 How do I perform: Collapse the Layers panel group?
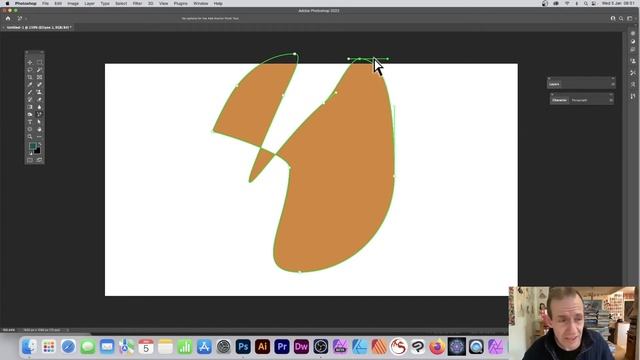pos(613,78)
